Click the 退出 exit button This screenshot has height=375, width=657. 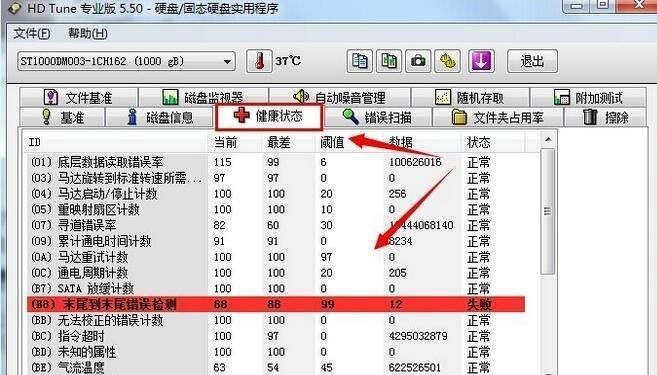(x=532, y=61)
